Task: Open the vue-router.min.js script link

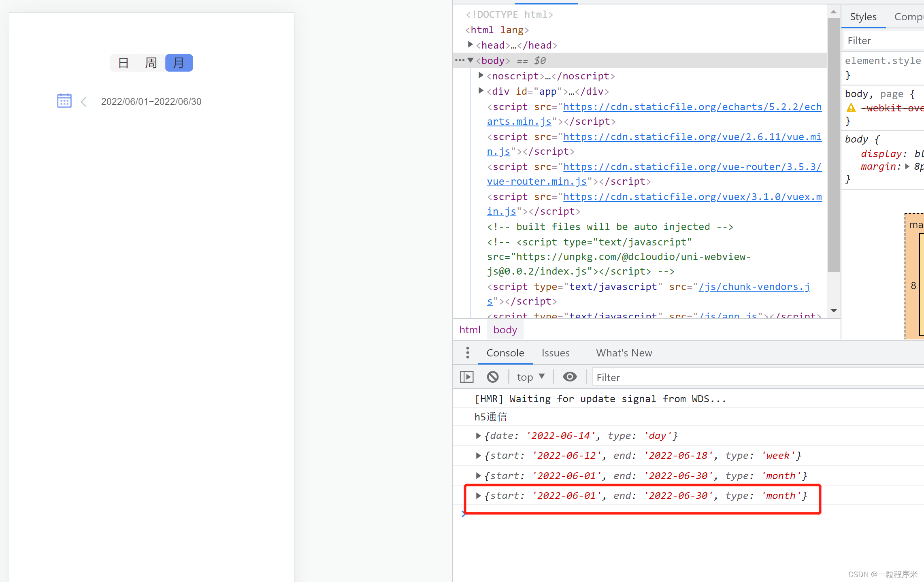Action: 654,174
